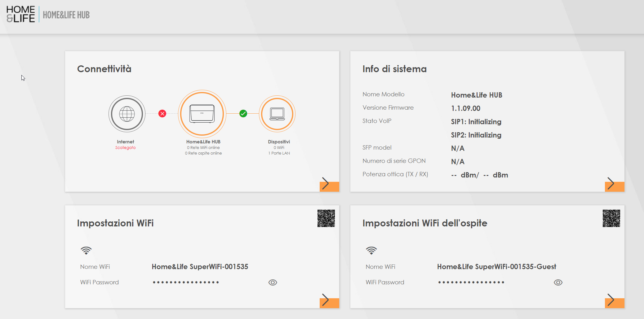Click the Home&Life logo

20,14
